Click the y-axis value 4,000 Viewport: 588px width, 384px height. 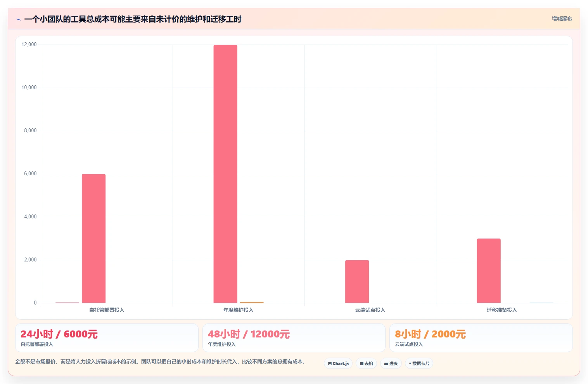pyautogui.click(x=30, y=217)
